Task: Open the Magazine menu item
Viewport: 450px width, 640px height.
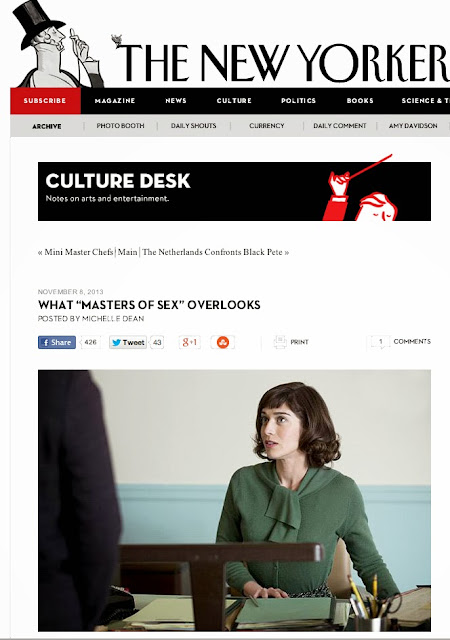Action: tap(115, 100)
